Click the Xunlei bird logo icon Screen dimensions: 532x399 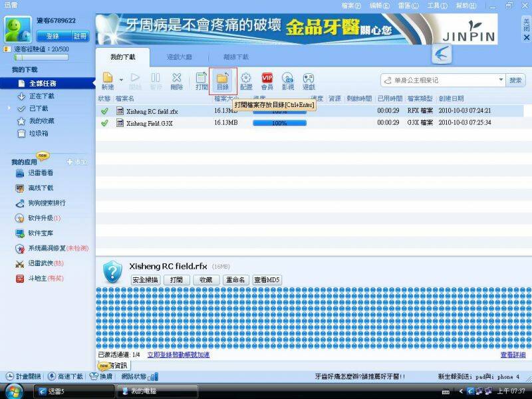442,54
